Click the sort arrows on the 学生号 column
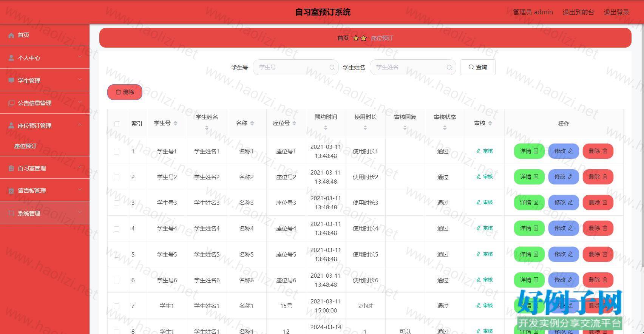 click(x=175, y=123)
